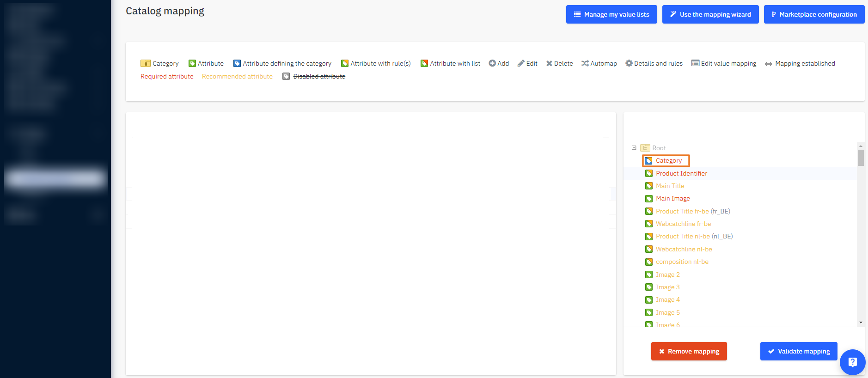Image resolution: width=868 pixels, height=378 pixels.
Task: Select Webcatchline fr-be attribute
Action: tap(683, 224)
